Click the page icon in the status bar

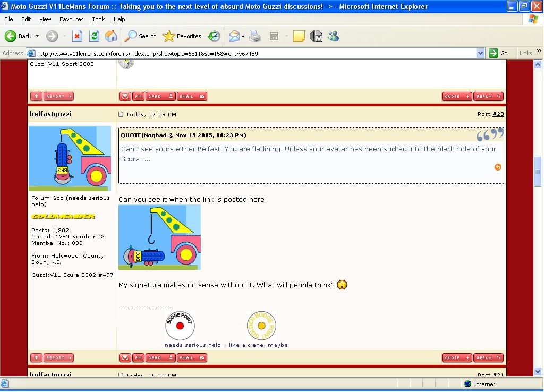coord(4,384)
